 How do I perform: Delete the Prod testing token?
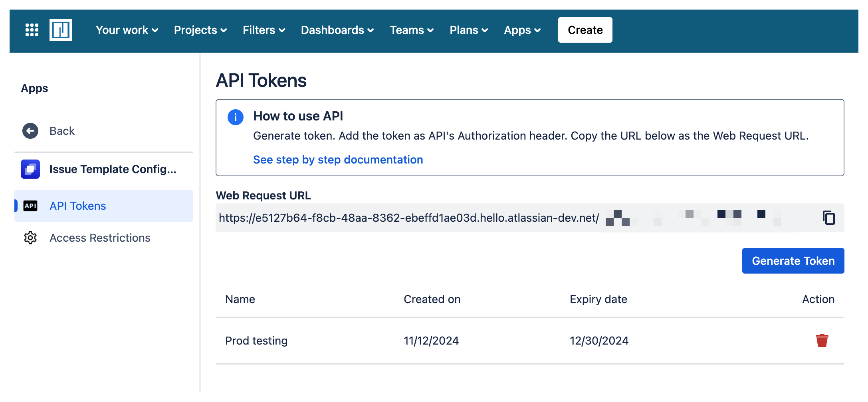[x=822, y=341]
